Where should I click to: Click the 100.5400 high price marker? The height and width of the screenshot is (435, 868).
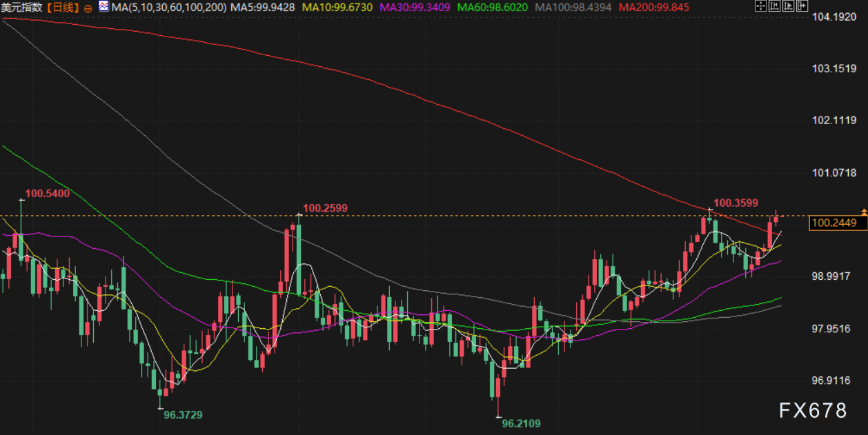point(47,194)
